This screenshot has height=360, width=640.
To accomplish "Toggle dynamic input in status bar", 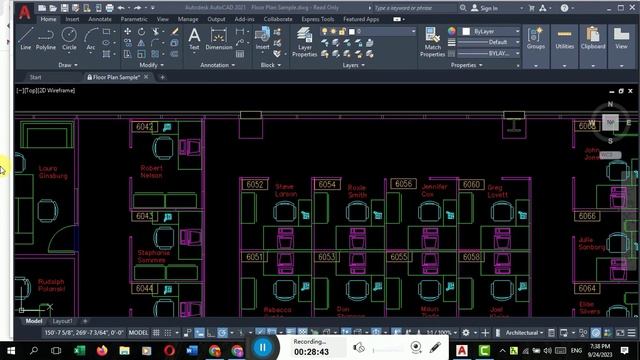I will pos(200,333).
